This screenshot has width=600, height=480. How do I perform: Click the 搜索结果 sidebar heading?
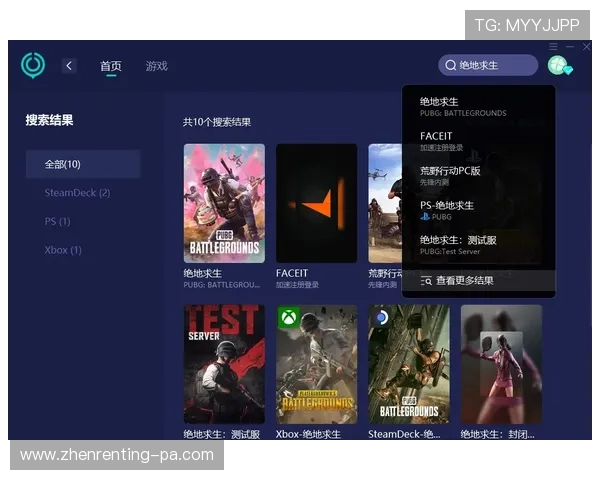click(x=49, y=120)
